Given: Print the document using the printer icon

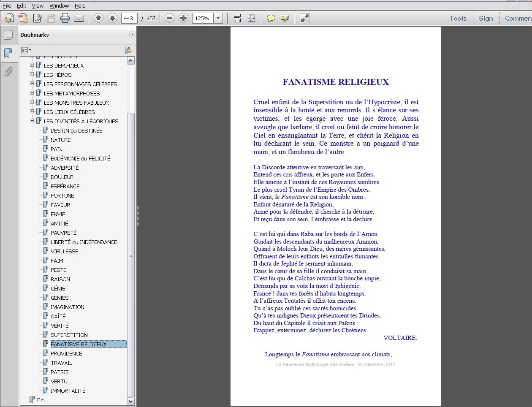Looking at the screenshot, I should tap(65, 18).
